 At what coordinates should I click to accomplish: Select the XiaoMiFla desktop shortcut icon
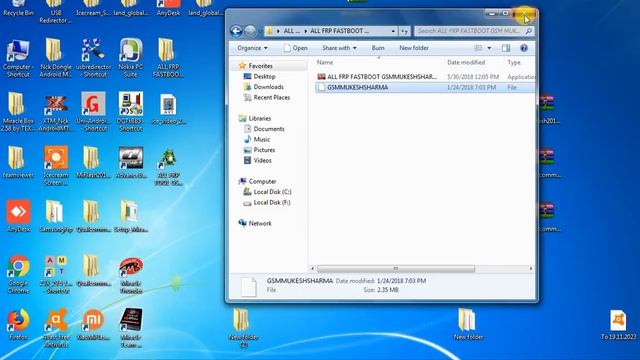(93, 324)
